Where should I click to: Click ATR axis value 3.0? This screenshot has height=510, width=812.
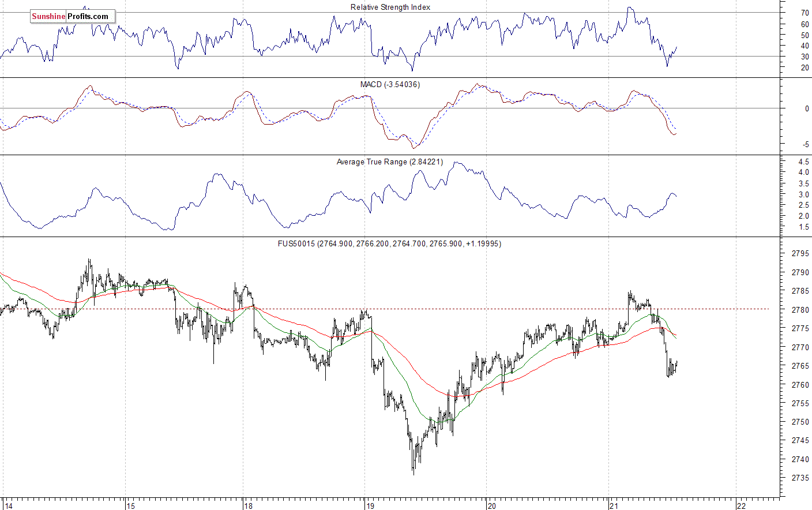[803, 195]
